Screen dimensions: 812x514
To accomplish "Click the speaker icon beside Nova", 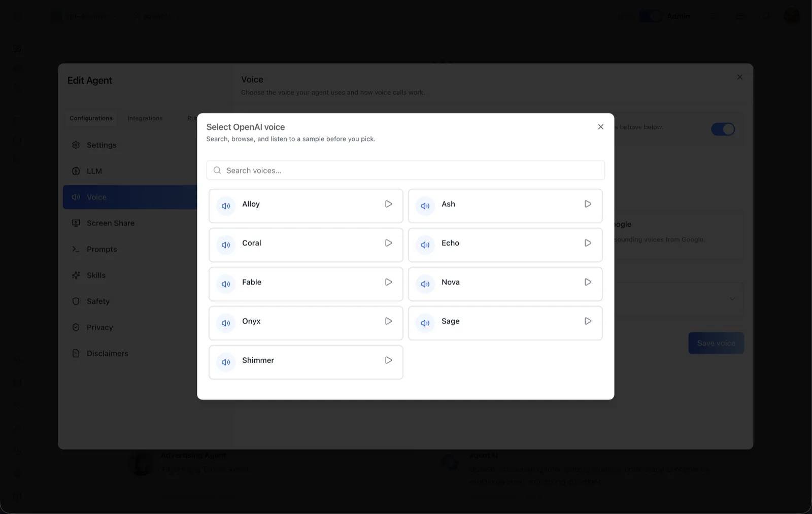I will tap(425, 284).
